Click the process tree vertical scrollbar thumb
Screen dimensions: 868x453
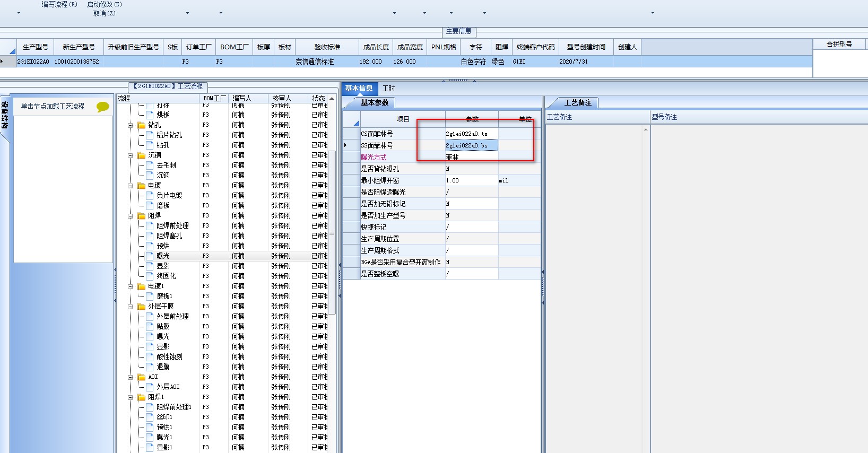pyautogui.click(x=332, y=232)
